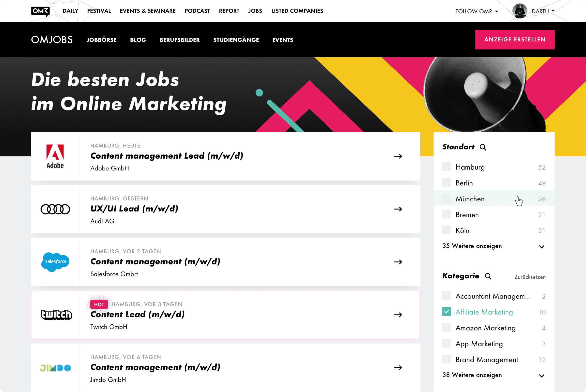Open the Adobe job listing arrow

click(398, 156)
